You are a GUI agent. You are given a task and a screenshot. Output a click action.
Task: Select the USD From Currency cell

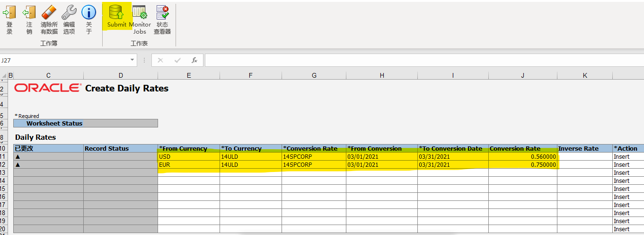(x=188, y=156)
